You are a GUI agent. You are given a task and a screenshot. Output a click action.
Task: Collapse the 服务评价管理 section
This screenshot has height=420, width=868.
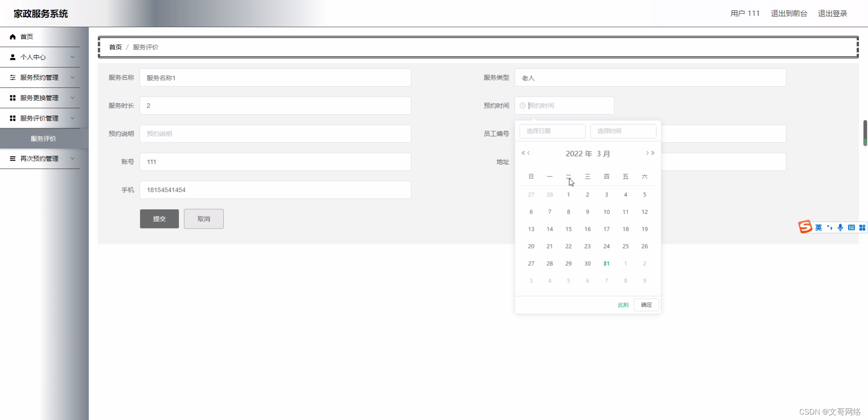pyautogui.click(x=73, y=118)
